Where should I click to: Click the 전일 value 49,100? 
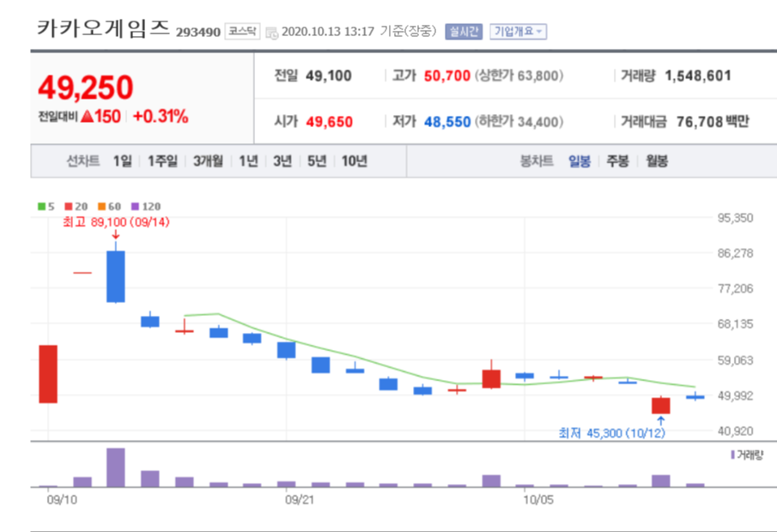coord(329,76)
